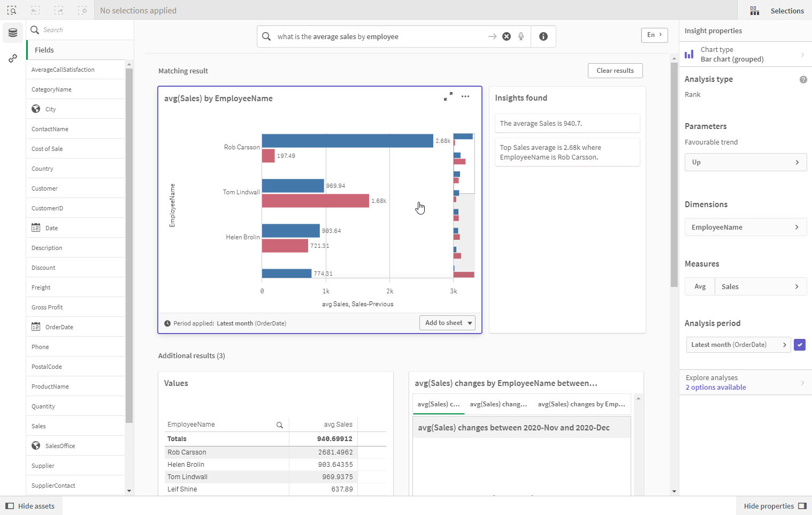The height and width of the screenshot is (515, 812).
Task: Hide the properties panel
Action: point(775,506)
